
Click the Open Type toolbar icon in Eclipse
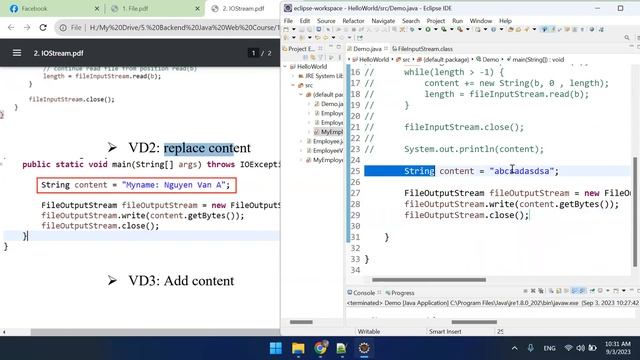(510, 29)
